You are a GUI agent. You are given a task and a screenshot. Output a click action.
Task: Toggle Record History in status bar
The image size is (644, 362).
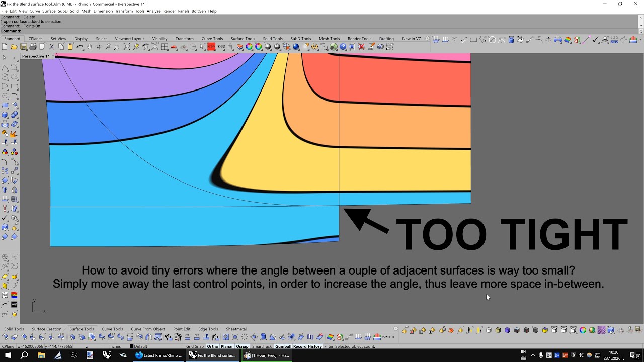tap(307, 346)
